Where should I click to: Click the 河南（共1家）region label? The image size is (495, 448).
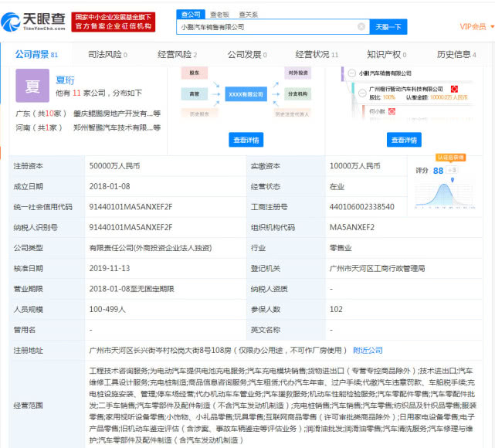[x=39, y=127]
